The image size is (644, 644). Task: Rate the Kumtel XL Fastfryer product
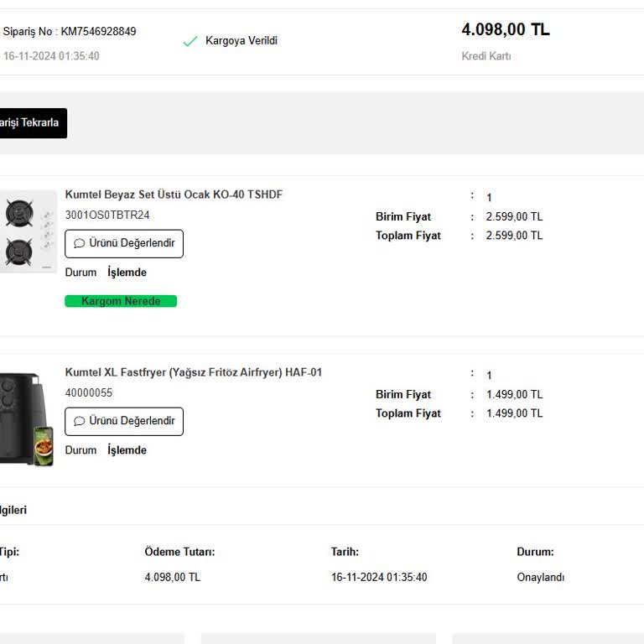click(x=124, y=422)
